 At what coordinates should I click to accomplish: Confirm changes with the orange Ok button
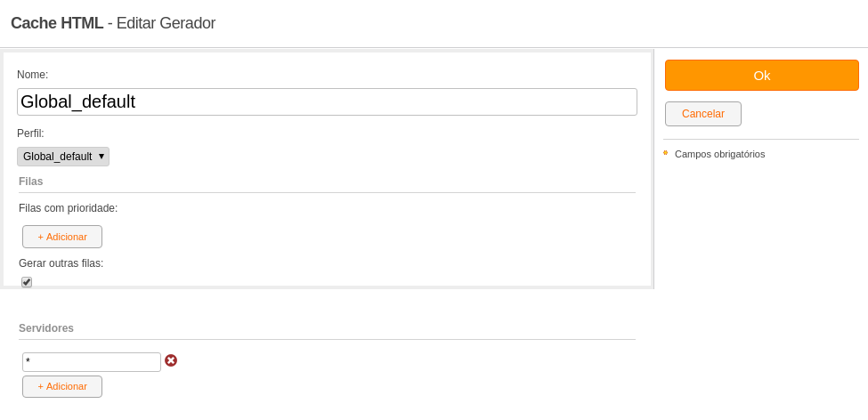[x=762, y=76]
